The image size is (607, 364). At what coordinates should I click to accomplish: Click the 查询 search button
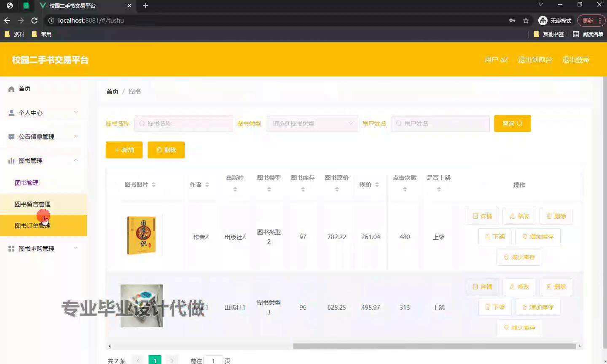pos(512,123)
